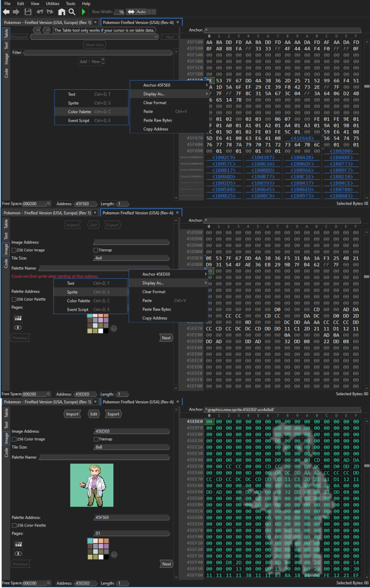Click piano-keys palette icon in middle panel

click(x=17, y=318)
